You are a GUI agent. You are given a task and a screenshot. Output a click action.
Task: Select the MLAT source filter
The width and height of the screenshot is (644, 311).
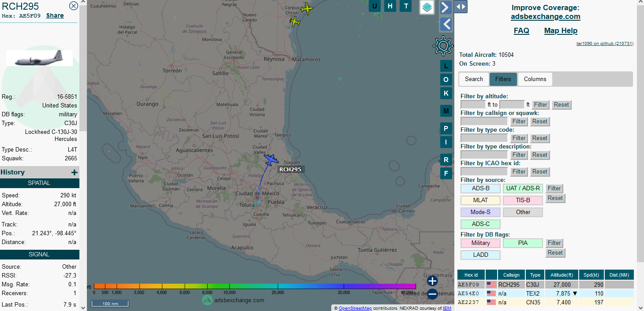[x=480, y=200]
